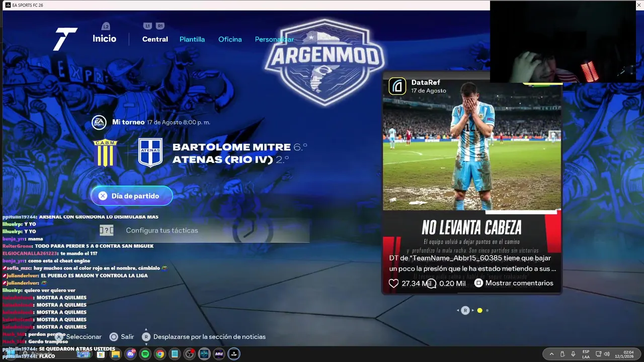Select the last grey news page dot

487,311
